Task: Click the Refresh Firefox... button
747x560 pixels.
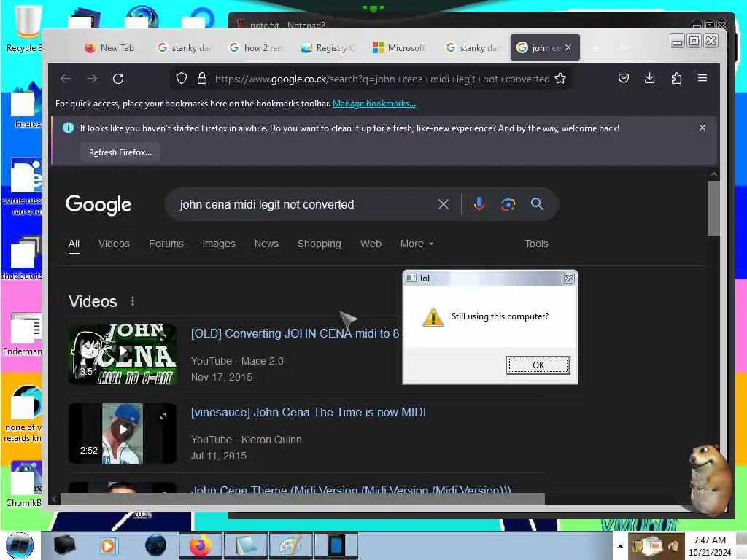Action: point(120,152)
